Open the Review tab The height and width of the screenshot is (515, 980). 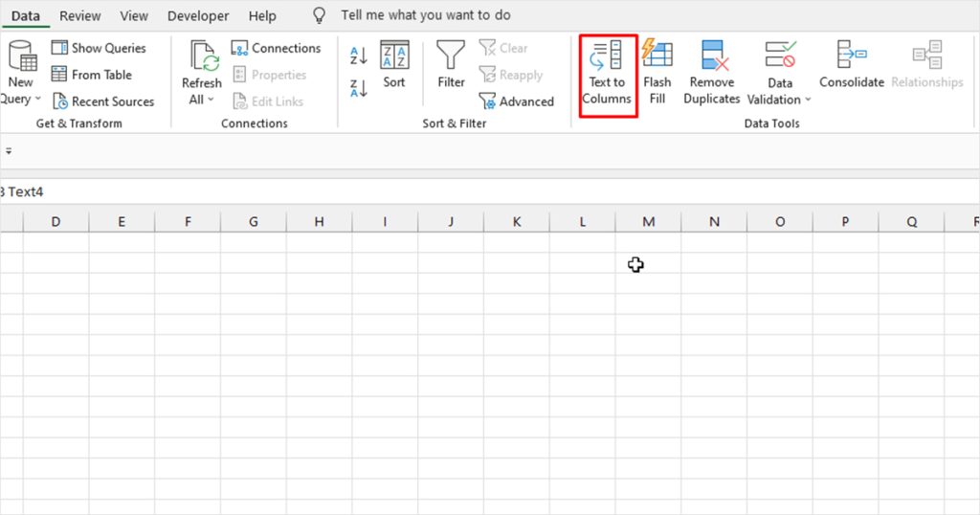tap(80, 15)
